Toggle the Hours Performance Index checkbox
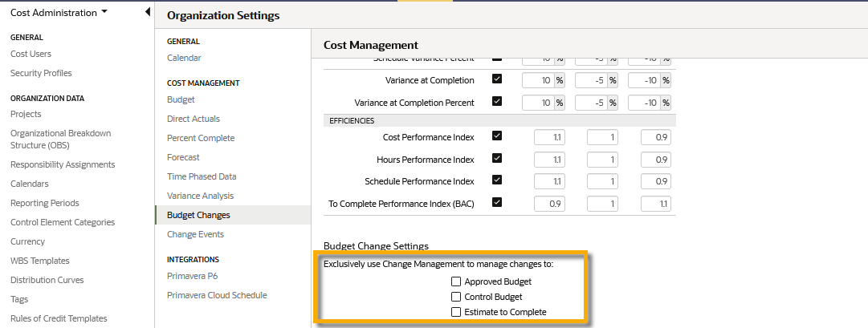This screenshot has height=328, width=868. coord(496,159)
